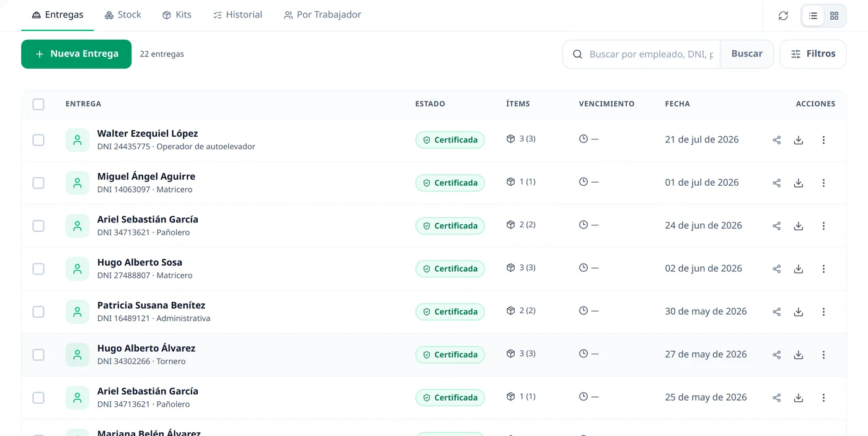Click DNI 34302266 · Tornero text
The width and height of the screenshot is (868, 436).
tap(141, 361)
